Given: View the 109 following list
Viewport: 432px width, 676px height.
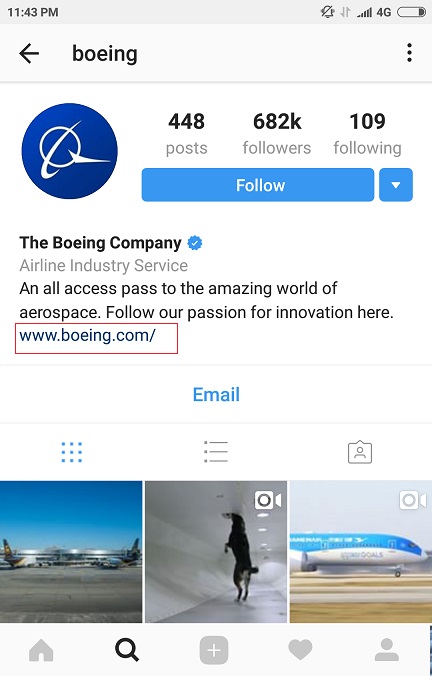Looking at the screenshot, I should point(367,133).
